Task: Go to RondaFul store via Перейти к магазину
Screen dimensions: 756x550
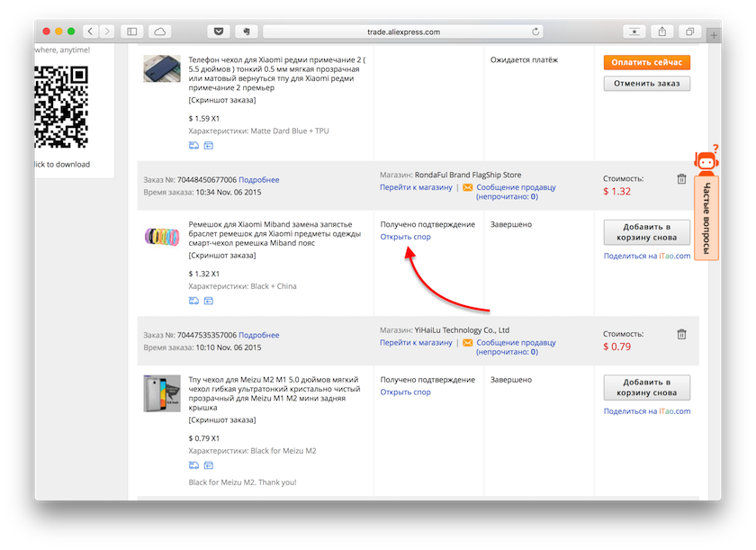Action: [416, 187]
